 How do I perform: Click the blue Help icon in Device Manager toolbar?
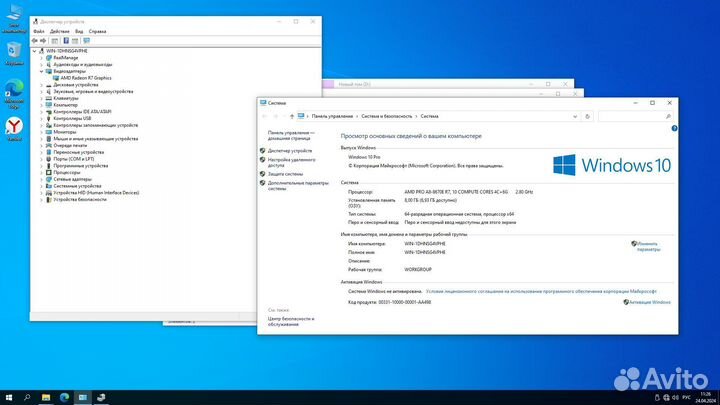click(x=66, y=41)
